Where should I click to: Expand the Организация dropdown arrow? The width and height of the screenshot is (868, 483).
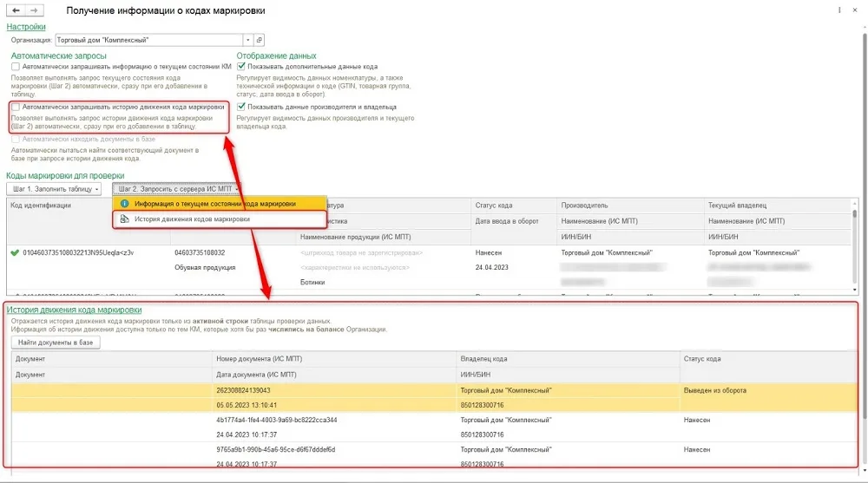(x=248, y=40)
